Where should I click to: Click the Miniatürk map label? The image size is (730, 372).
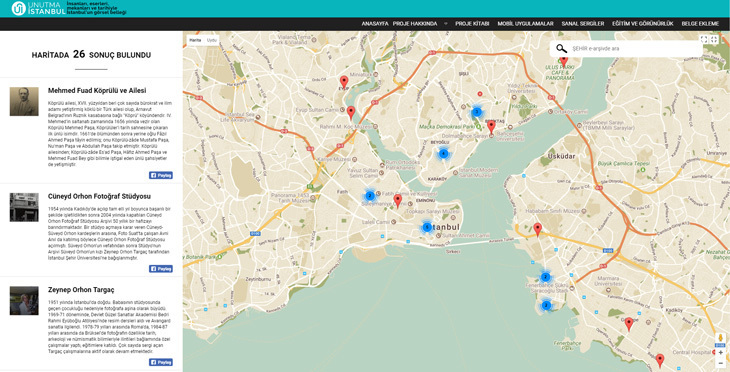click(361, 74)
